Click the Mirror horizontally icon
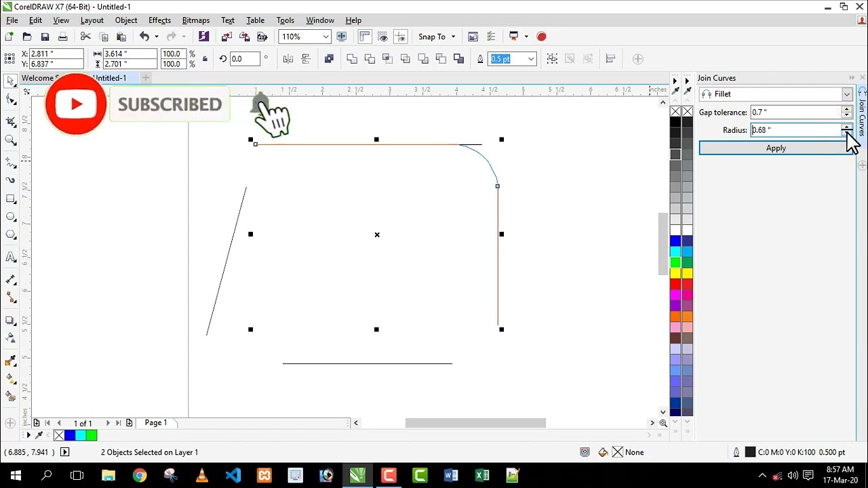 click(x=288, y=59)
